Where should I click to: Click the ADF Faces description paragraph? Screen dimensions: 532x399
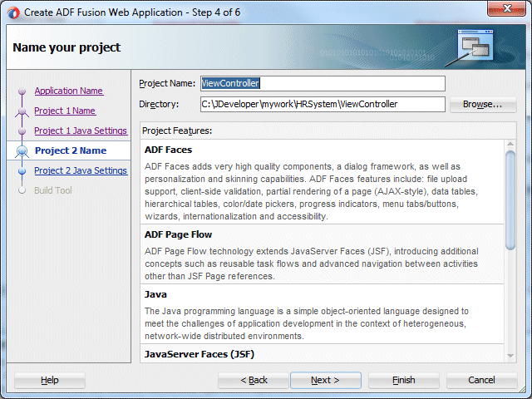(x=311, y=192)
